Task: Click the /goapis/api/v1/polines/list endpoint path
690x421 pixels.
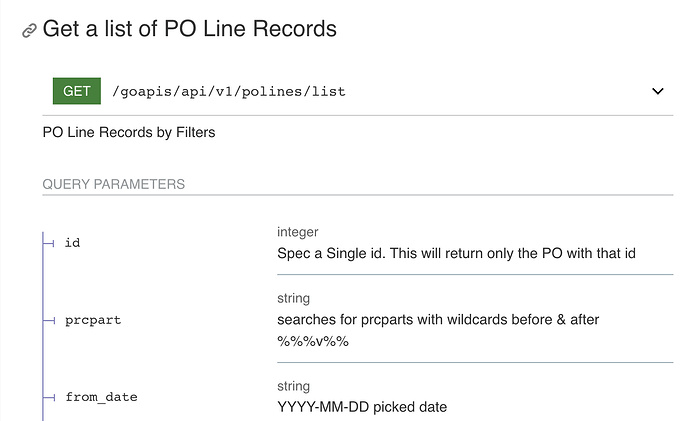Action: click(x=228, y=92)
